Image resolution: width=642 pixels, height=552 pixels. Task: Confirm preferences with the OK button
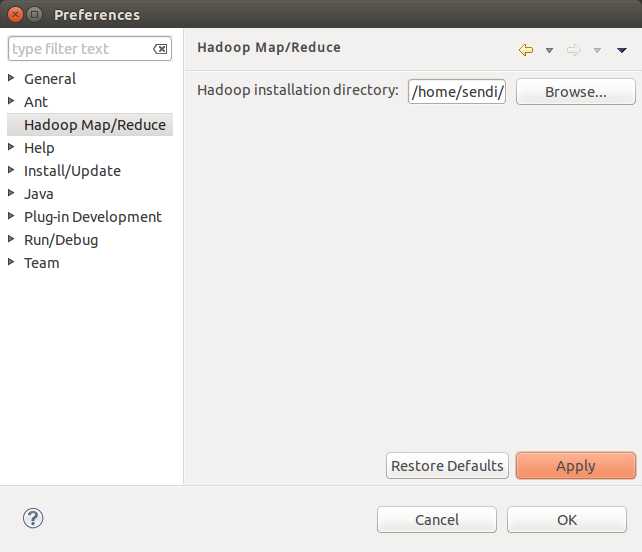pos(567,520)
